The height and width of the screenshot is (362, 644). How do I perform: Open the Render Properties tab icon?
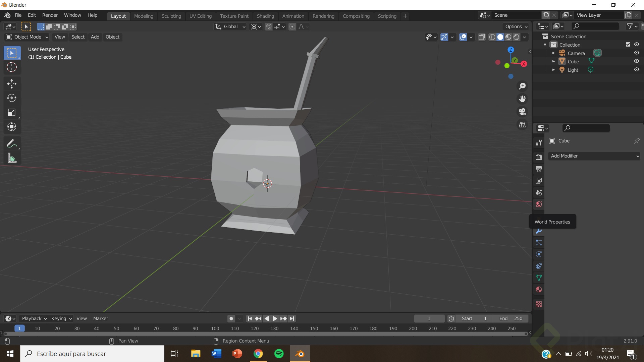click(539, 157)
